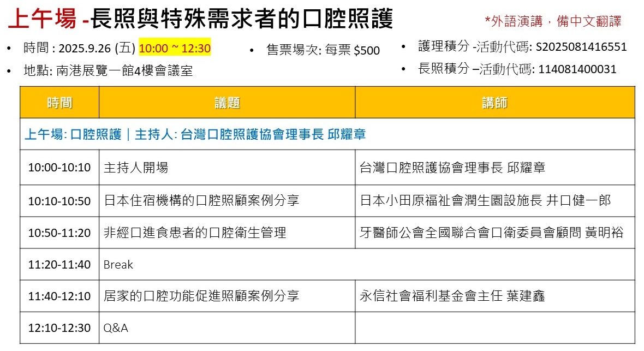The image size is (644, 351).
Task: Click nursing credit code S2025081416551
Action: [581, 47]
